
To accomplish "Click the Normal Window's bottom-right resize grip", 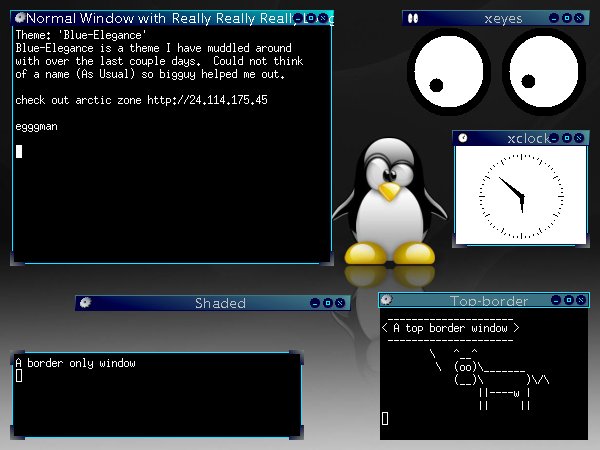I will [x=326, y=259].
